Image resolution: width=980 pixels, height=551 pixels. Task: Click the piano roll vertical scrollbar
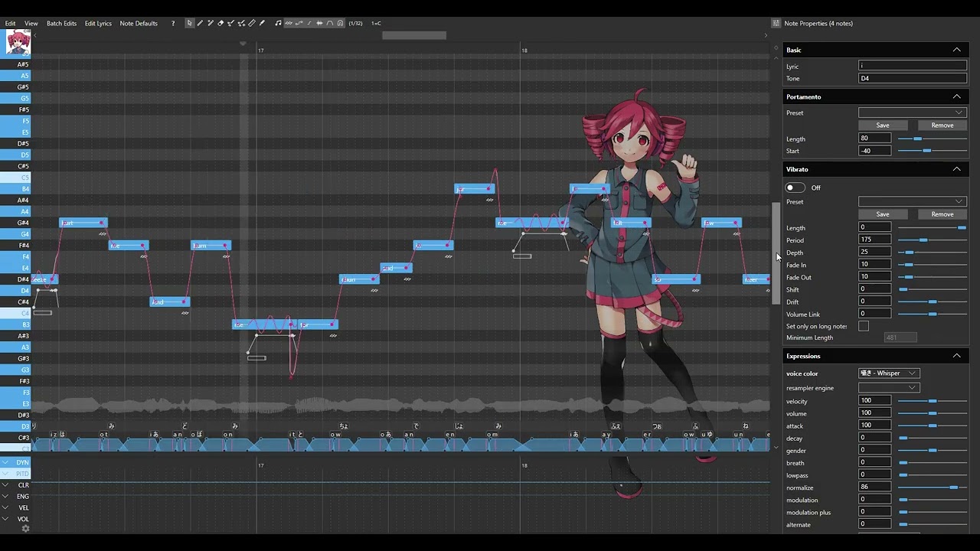point(776,253)
